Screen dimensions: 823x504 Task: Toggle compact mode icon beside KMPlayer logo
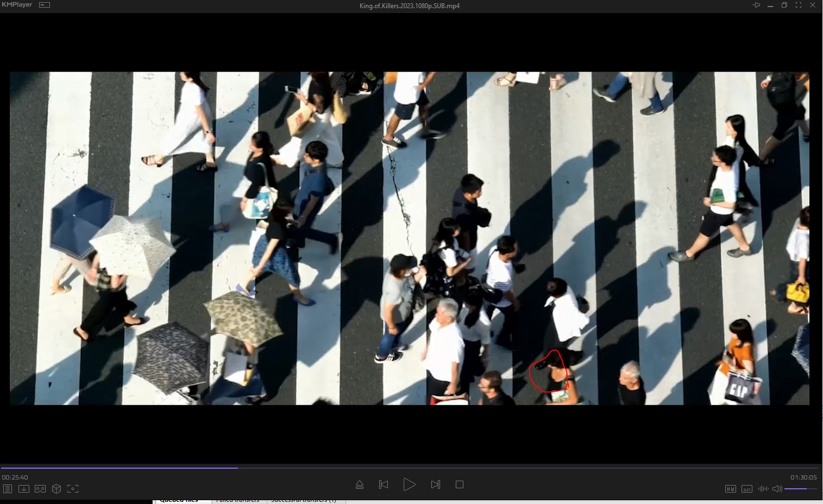45,5
